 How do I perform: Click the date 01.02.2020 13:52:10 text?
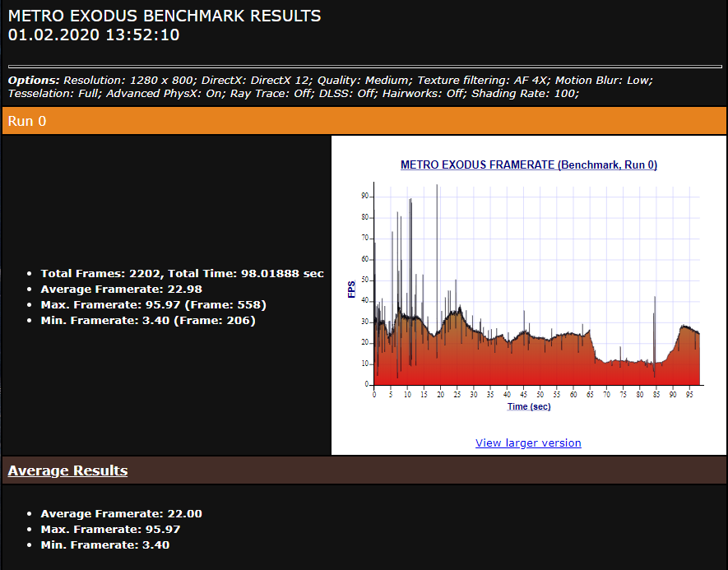tap(94, 35)
